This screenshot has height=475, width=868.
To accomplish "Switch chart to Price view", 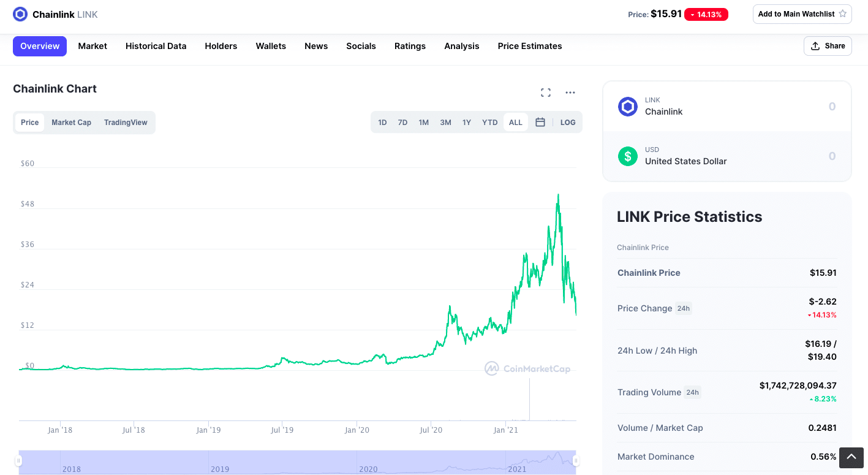I will click(x=29, y=123).
